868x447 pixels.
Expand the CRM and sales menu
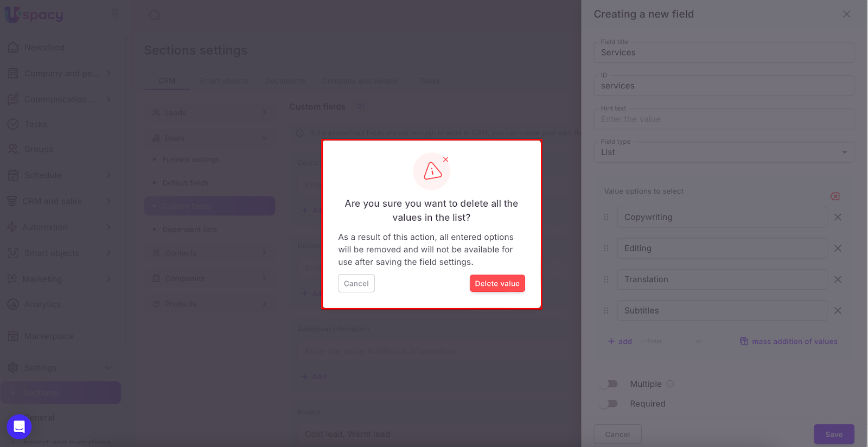(x=59, y=201)
